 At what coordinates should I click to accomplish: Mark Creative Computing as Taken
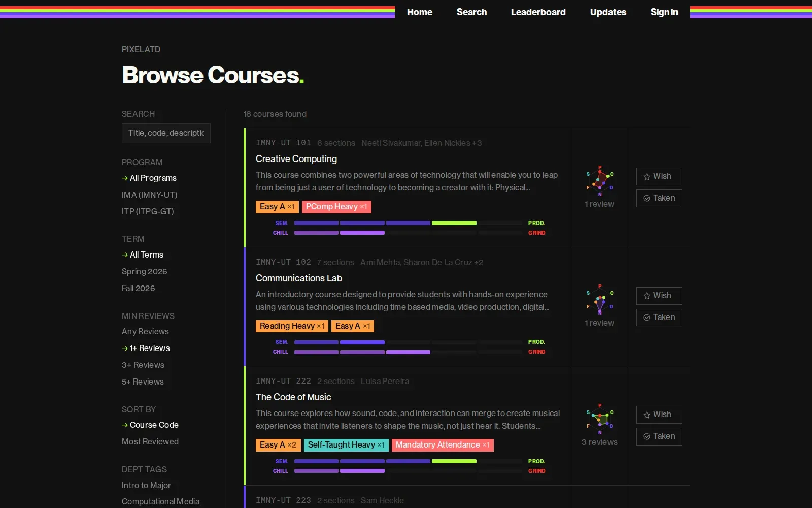[659, 198]
